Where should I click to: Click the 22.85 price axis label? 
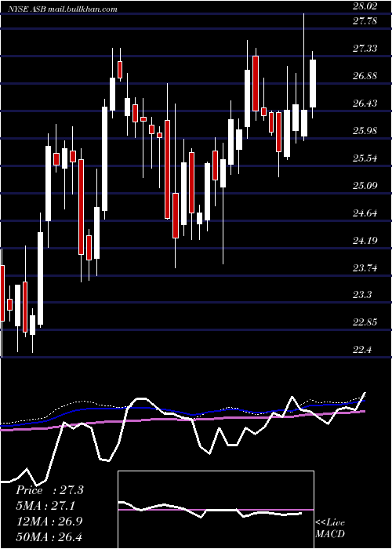[365, 322]
